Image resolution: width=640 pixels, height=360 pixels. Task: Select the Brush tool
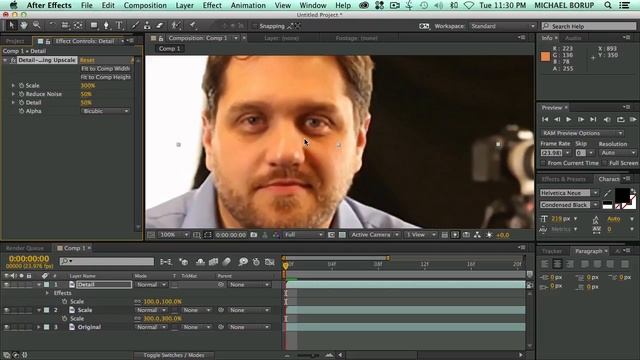tap(135, 25)
